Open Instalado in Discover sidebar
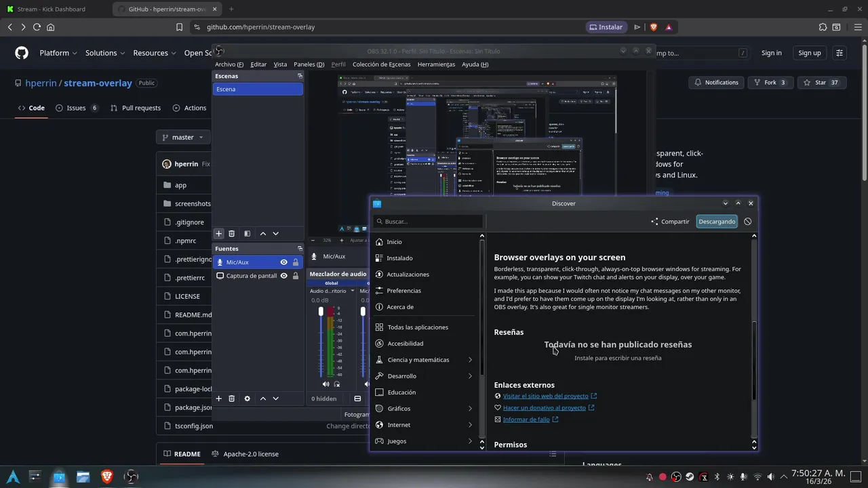Screen dimensions: 868x488 coord(425,258)
